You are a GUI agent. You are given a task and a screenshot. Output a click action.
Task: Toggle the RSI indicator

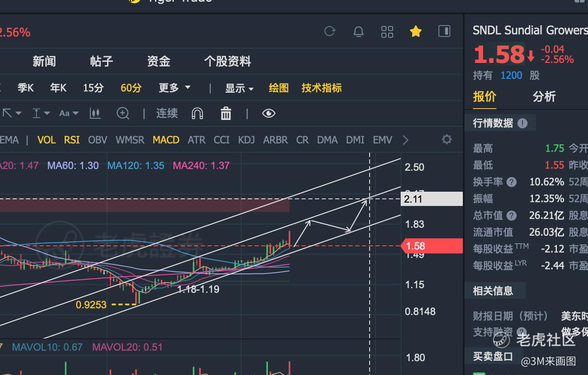tap(72, 140)
